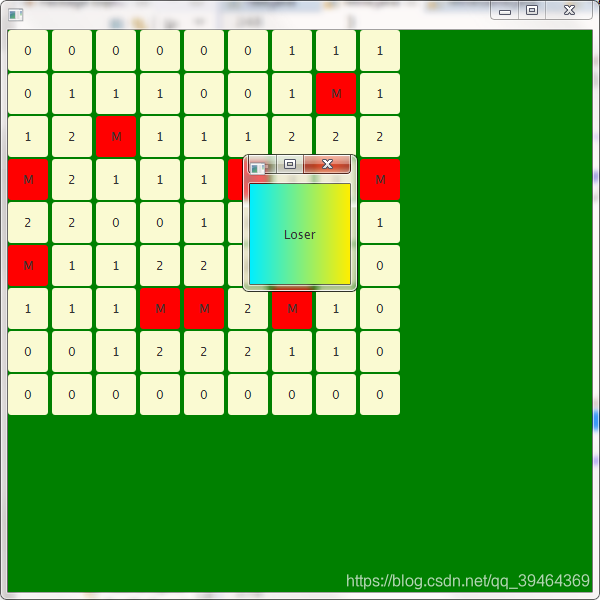
Task: Close the main minesweeper window
Action: (569, 10)
